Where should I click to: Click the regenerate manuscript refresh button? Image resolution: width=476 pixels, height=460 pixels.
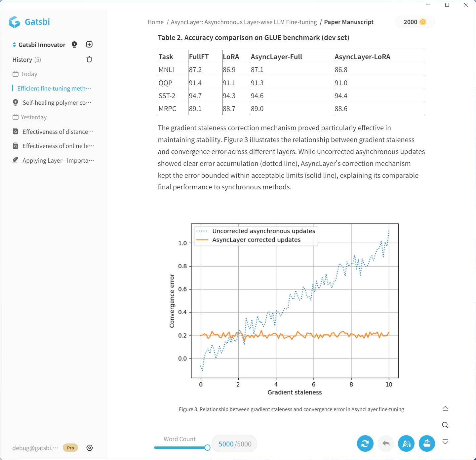[365, 443]
